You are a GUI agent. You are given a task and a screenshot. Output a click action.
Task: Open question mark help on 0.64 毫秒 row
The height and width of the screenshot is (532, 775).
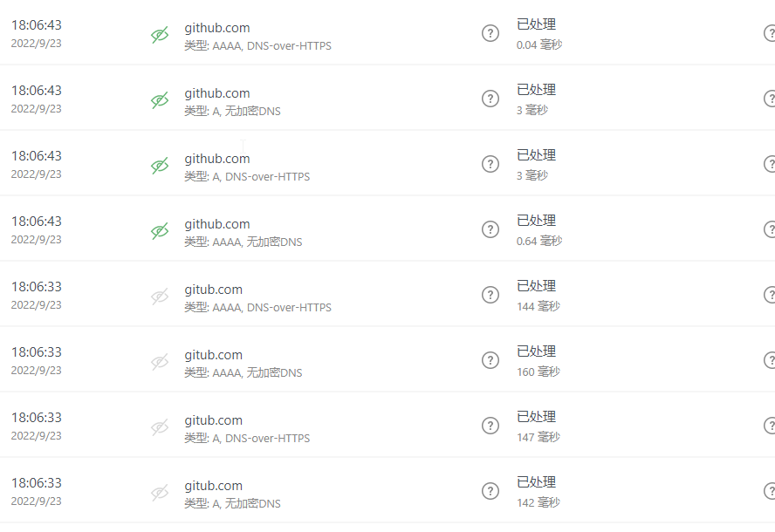490,229
